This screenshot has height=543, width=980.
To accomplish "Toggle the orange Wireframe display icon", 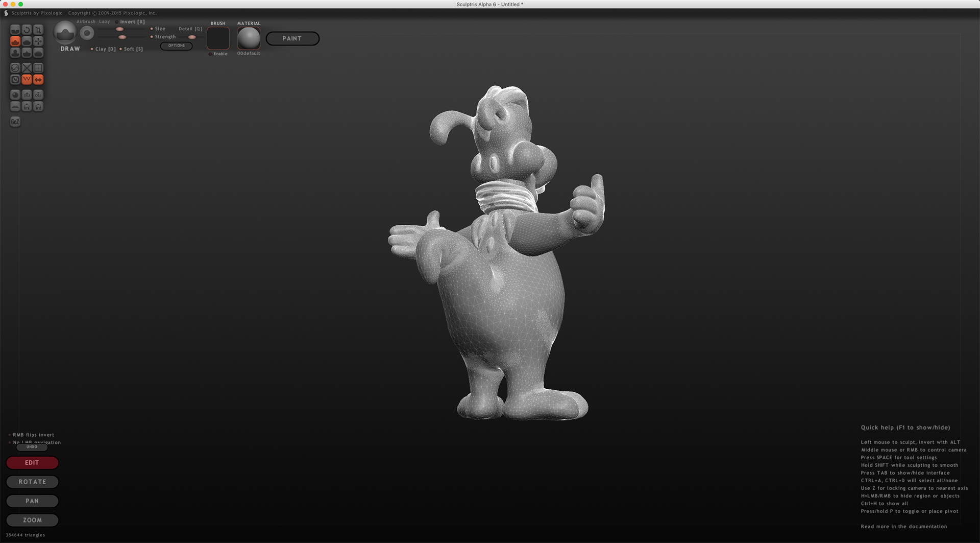I will pos(27,80).
